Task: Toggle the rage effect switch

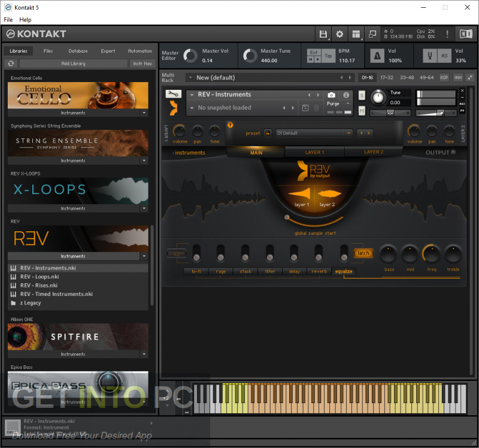Action: 220,253
